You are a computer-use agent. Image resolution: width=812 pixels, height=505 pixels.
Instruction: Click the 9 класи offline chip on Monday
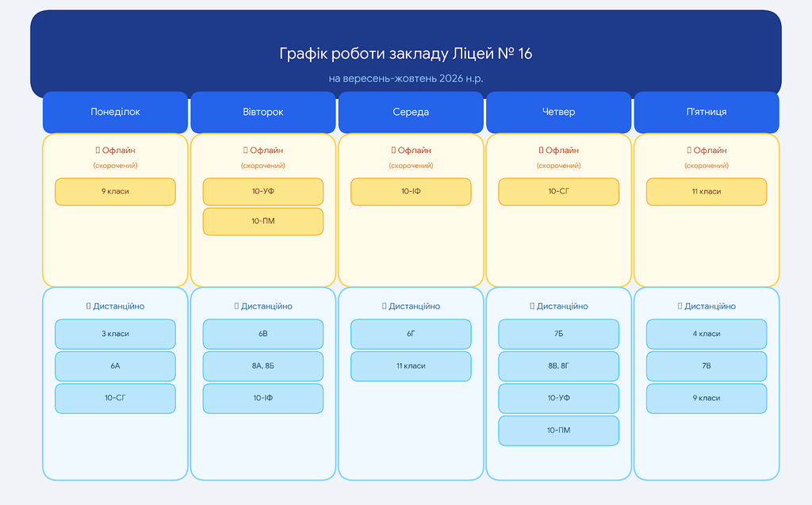pos(115,192)
